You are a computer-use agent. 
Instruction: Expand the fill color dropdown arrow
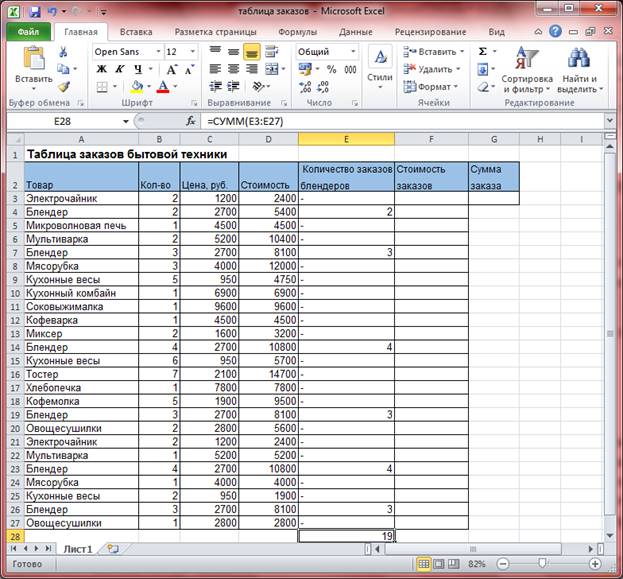tap(149, 86)
